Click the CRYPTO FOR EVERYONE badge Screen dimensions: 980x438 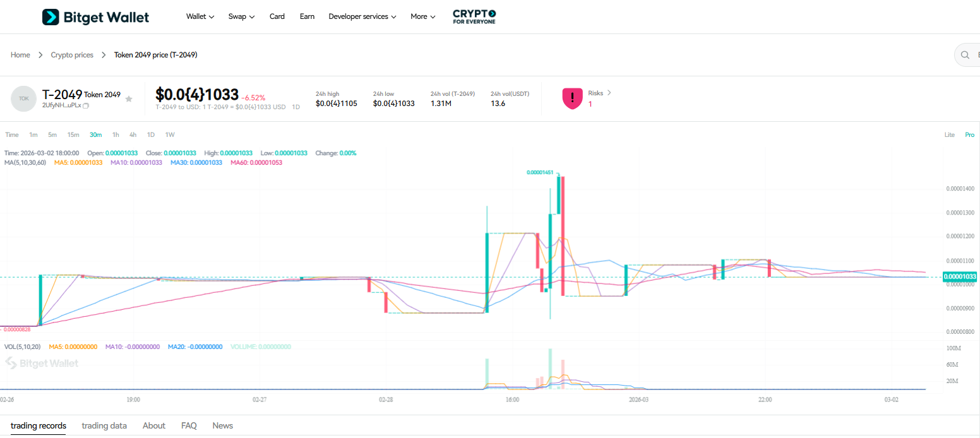[x=474, y=16]
